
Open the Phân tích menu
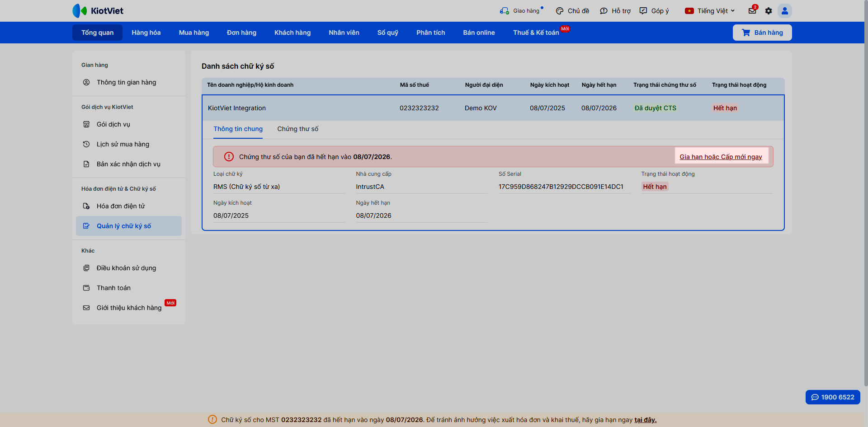431,33
